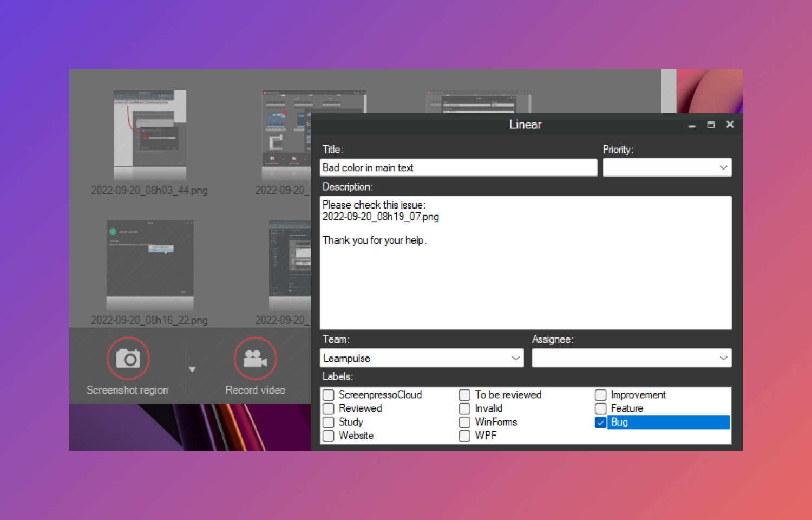The height and width of the screenshot is (520, 812).
Task: Click the Please check this issue line
Action: 374,205
